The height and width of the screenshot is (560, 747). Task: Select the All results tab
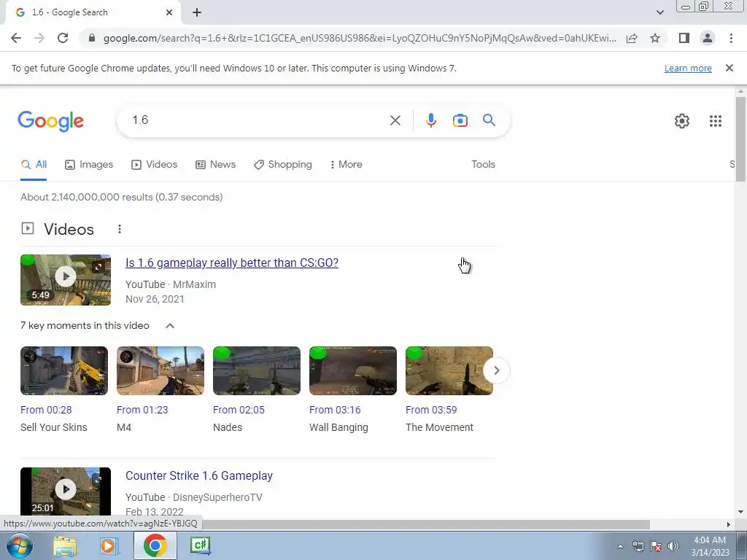pyautogui.click(x=34, y=165)
